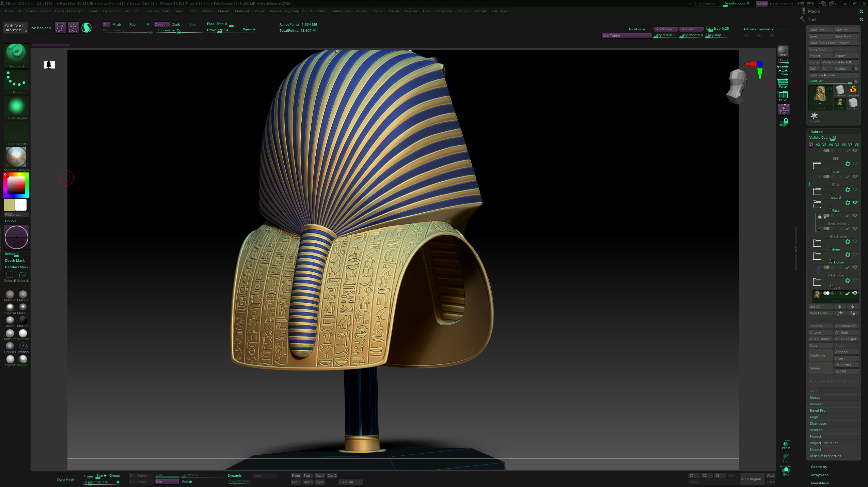Toggle visibility eye of Face folder
The height and width of the screenshot is (487, 868).
click(x=855, y=202)
